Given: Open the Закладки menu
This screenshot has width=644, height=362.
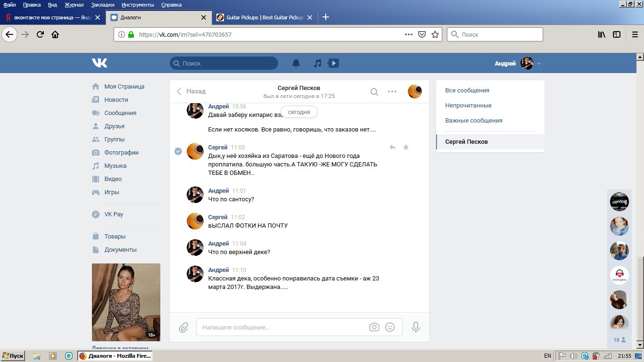Looking at the screenshot, I should (103, 5).
